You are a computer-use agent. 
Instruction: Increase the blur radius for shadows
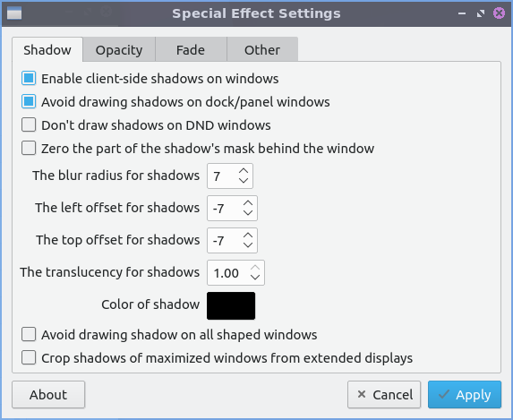(x=244, y=171)
